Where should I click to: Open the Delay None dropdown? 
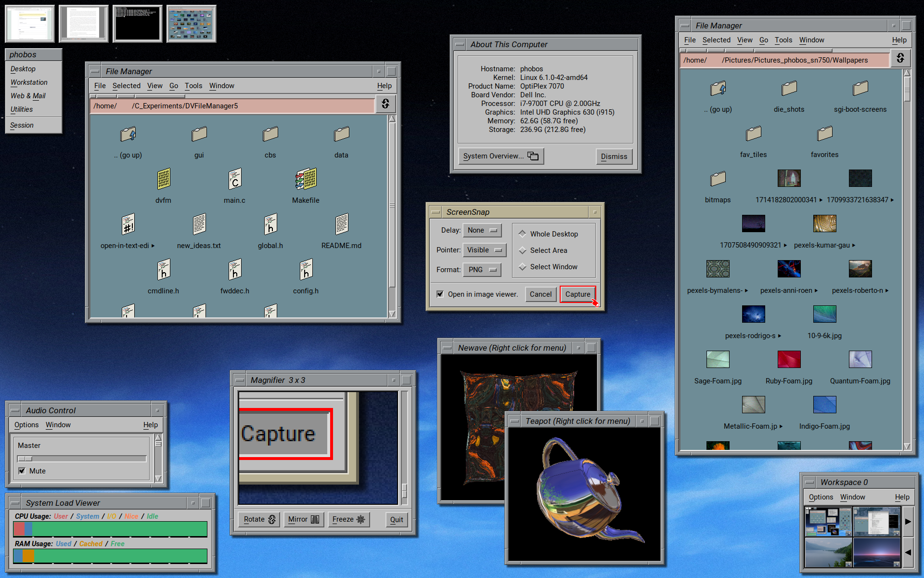[x=482, y=231]
